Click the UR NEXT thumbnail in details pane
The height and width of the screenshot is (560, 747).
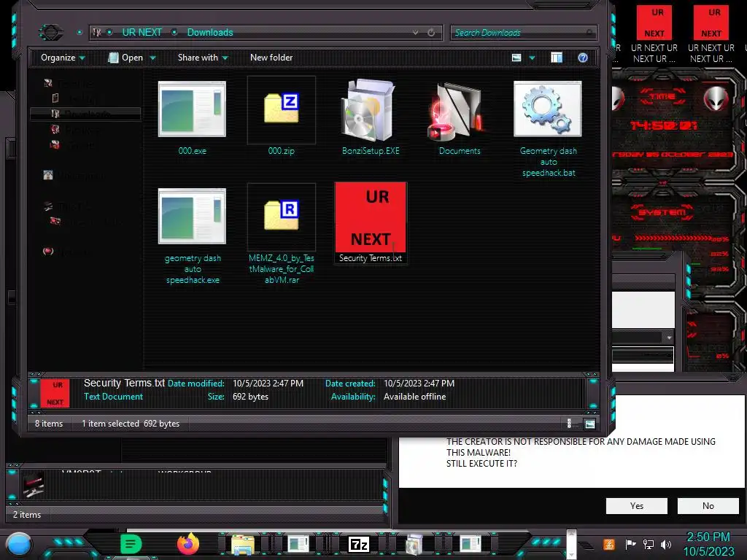click(55, 393)
